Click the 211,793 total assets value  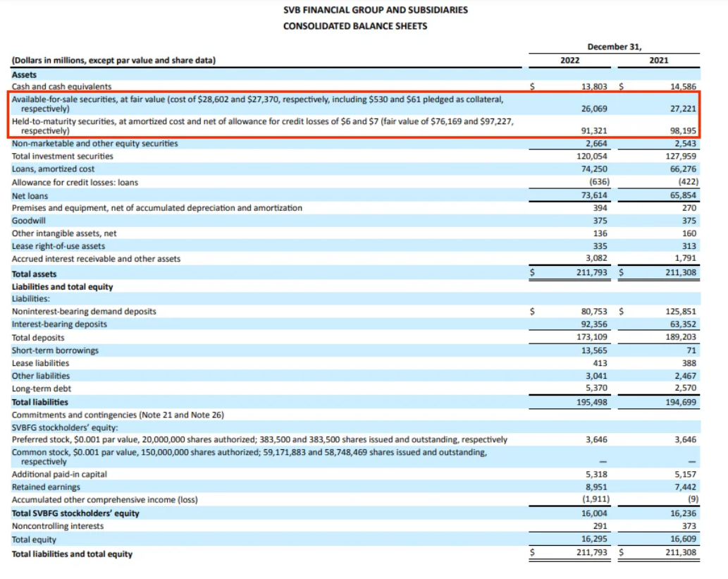point(591,272)
